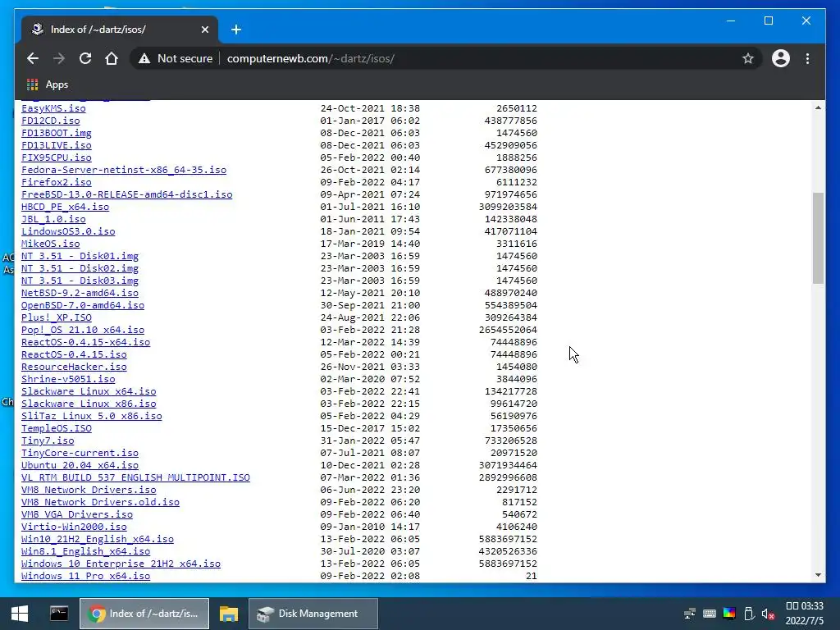The width and height of the screenshot is (840, 630).
Task: Open the FD13LIVE.iso link
Action: pyautogui.click(x=57, y=145)
